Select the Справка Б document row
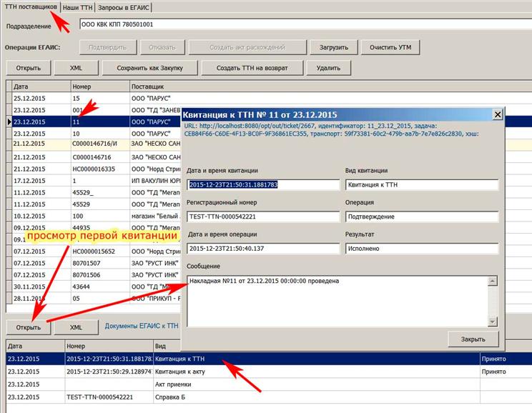Image resolution: width=532 pixels, height=413 pixels. point(269,397)
